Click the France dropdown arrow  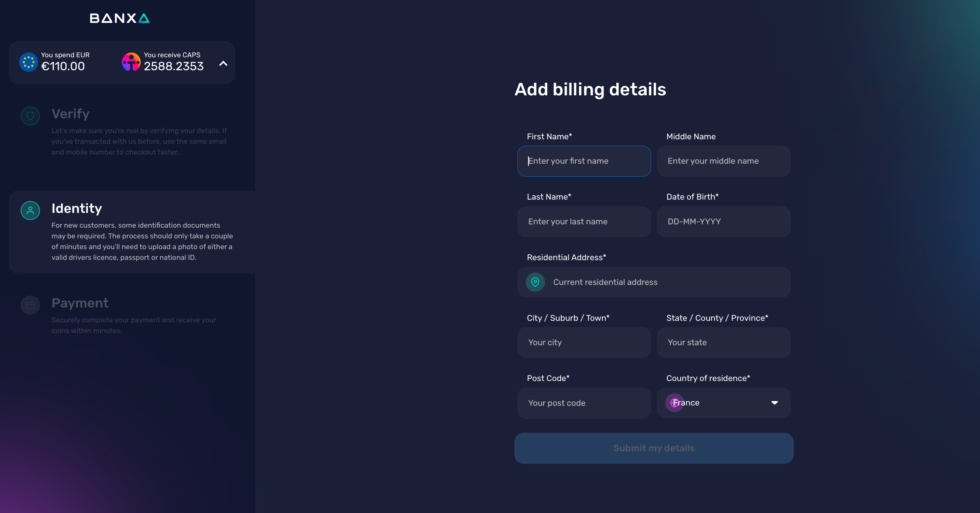point(774,402)
